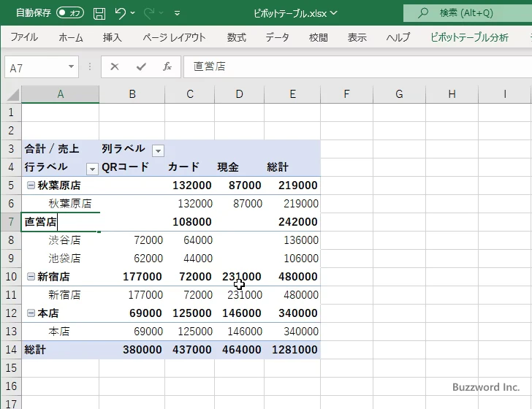
Task: Click the grand total value 1281000
Action: (294, 350)
